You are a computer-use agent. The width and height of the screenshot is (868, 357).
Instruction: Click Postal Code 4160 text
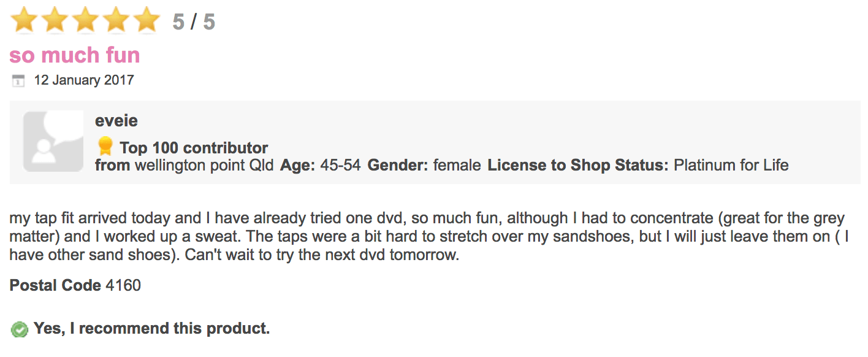[x=75, y=285]
